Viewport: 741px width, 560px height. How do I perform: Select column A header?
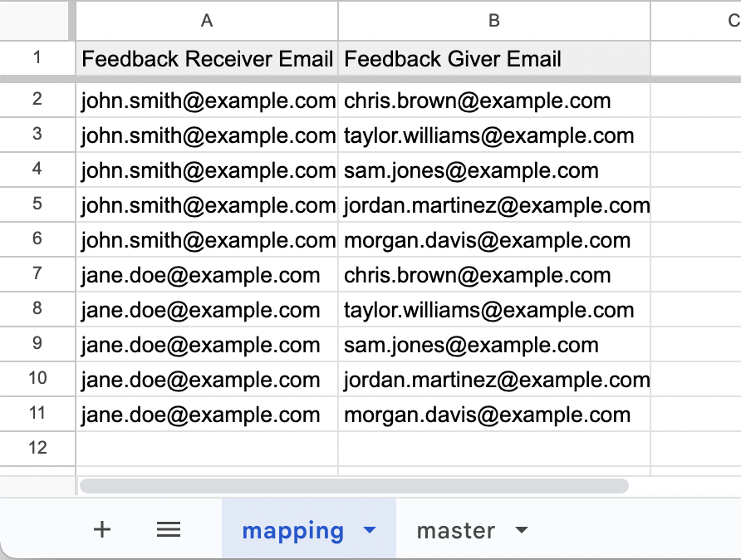click(x=207, y=21)
